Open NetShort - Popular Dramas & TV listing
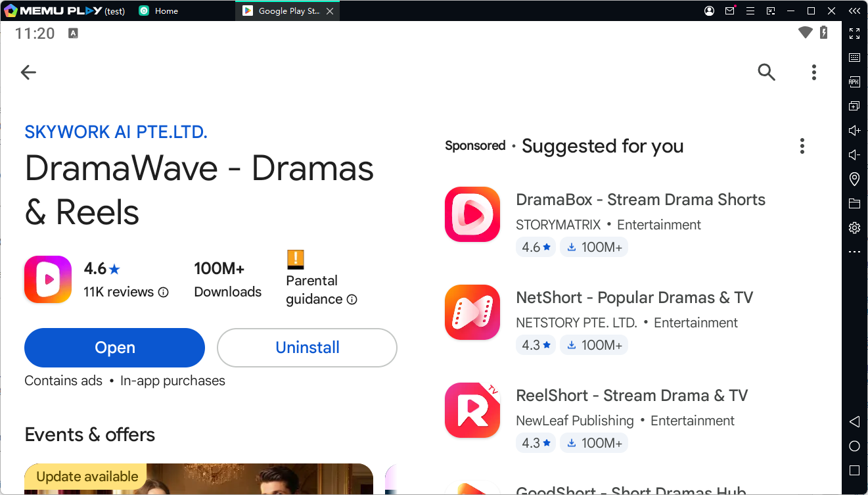The image size is (868, 495). coord(635,298)
